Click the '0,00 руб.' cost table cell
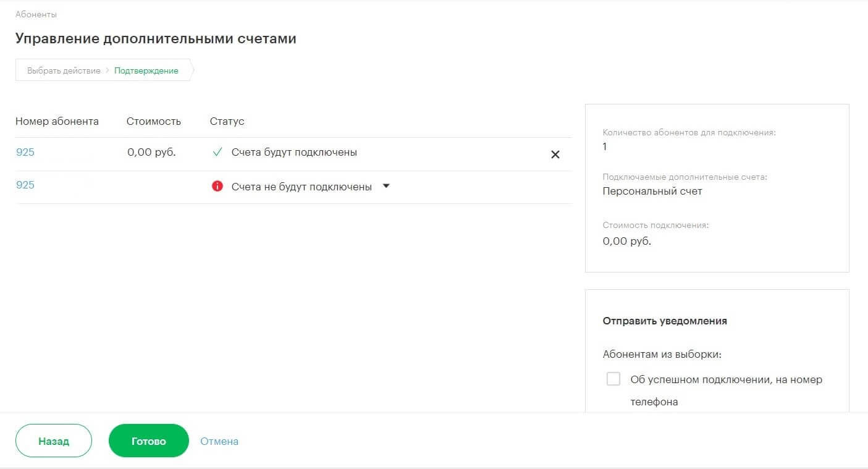Screen dimensions: 868x469 click(x=151, y=152)
